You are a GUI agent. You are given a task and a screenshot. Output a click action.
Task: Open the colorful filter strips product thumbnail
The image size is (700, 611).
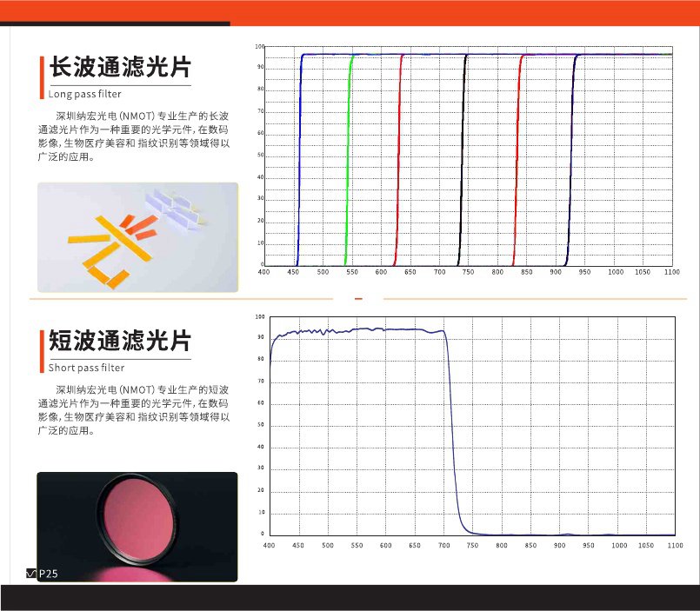(135, 230)
